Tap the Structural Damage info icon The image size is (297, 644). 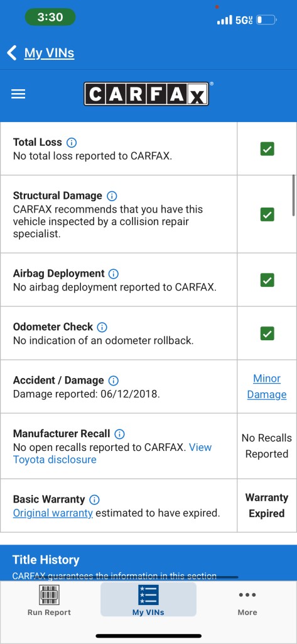pyautogui.click(x=112, y=196)
